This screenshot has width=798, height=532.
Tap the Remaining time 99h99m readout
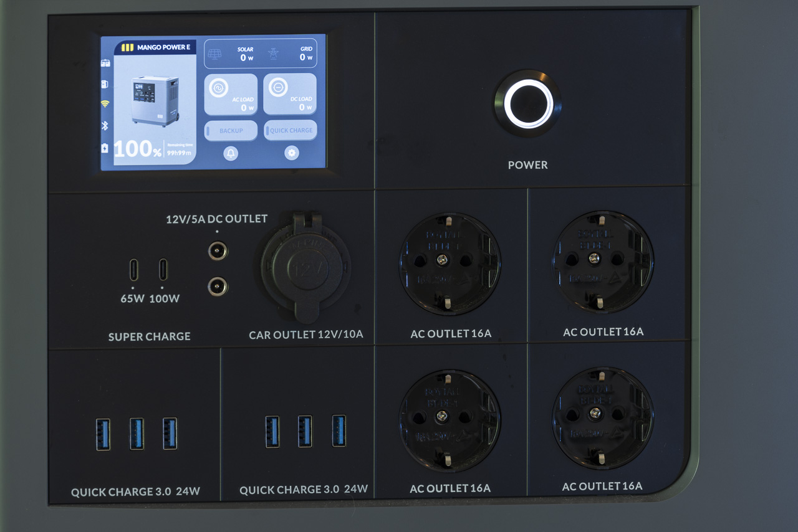click(x=179, y=150)
